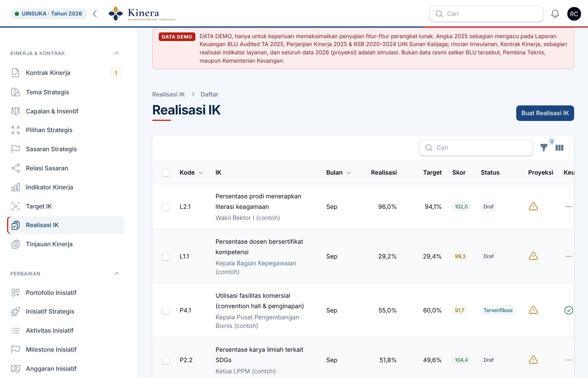The width and height of the screenshot is (588, 378).
Task: Collapse the Kinerja & Kontrak section
Action: tap(117, 53)
